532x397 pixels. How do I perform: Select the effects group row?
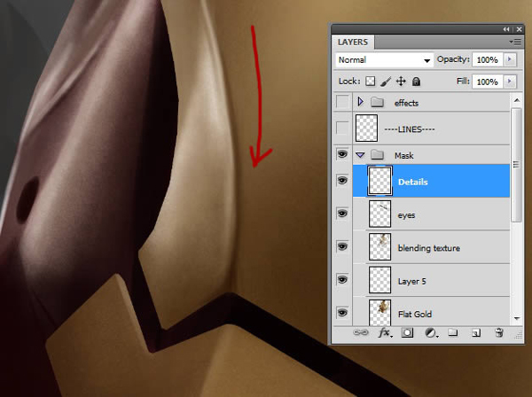click(431, 102)
